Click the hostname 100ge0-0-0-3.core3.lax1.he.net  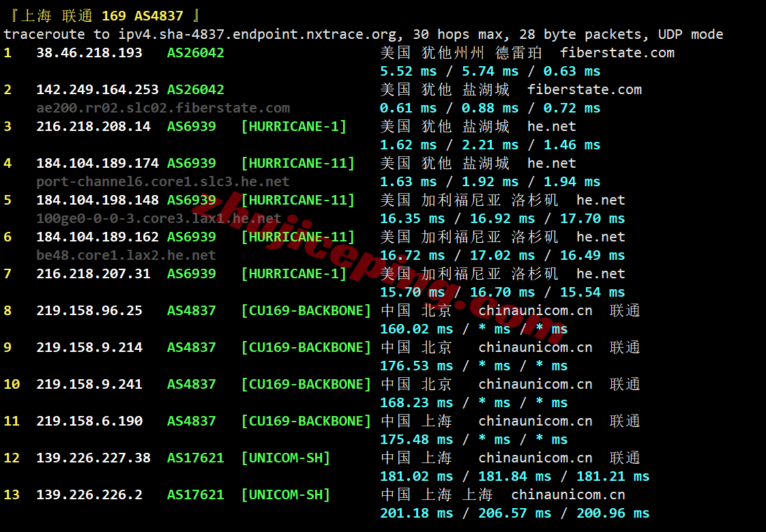tap(159, 218)
